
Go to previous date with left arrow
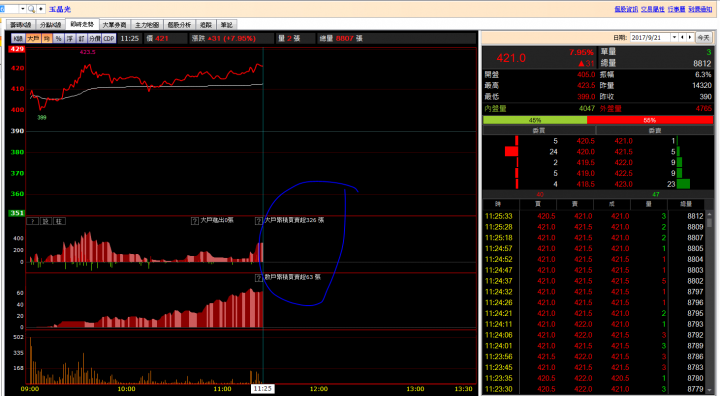[x=682, y=38]
